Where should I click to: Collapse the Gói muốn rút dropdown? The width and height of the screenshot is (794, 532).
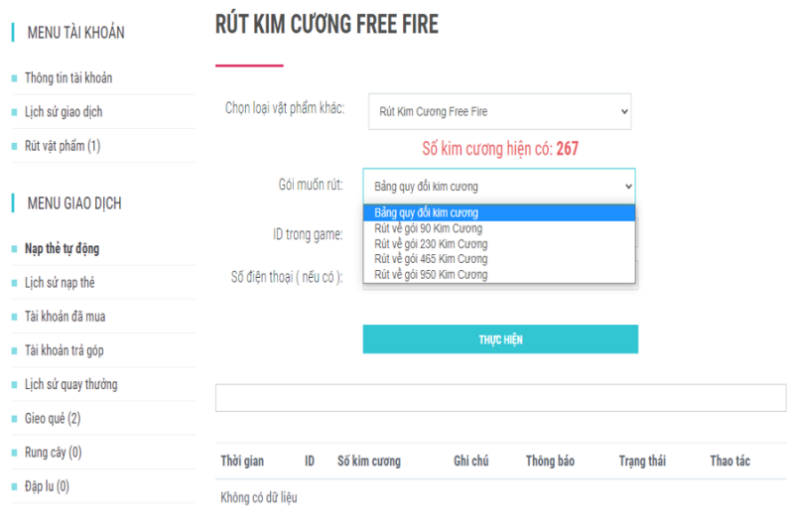tap(499, 187)
